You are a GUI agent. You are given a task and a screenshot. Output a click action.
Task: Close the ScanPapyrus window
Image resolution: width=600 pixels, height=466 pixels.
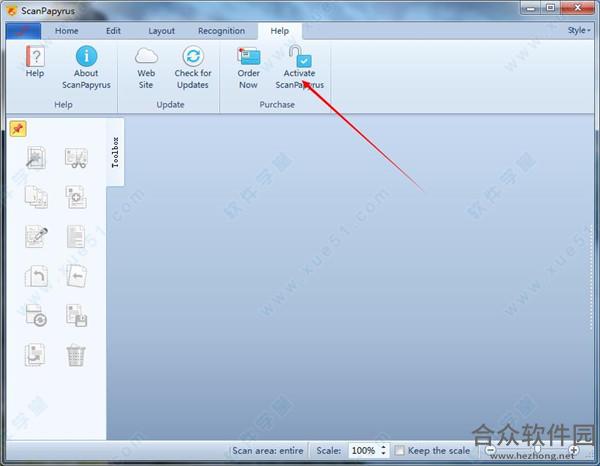577,8
